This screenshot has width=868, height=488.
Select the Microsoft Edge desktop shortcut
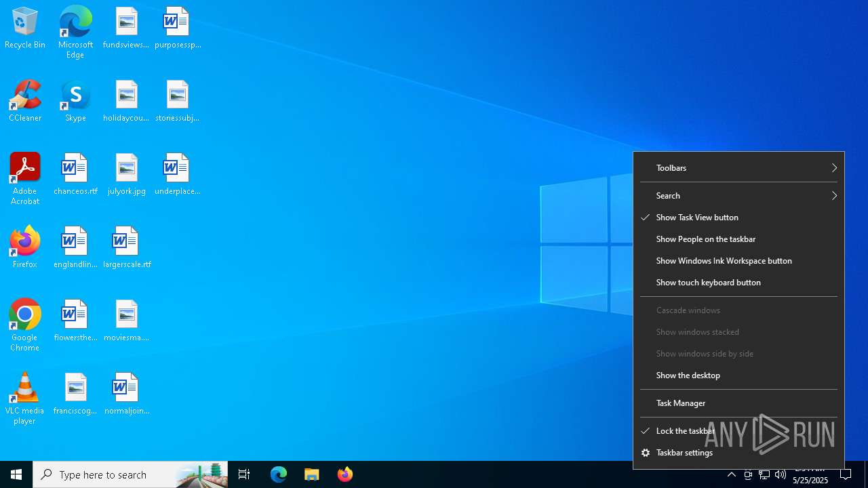point(75,33)
